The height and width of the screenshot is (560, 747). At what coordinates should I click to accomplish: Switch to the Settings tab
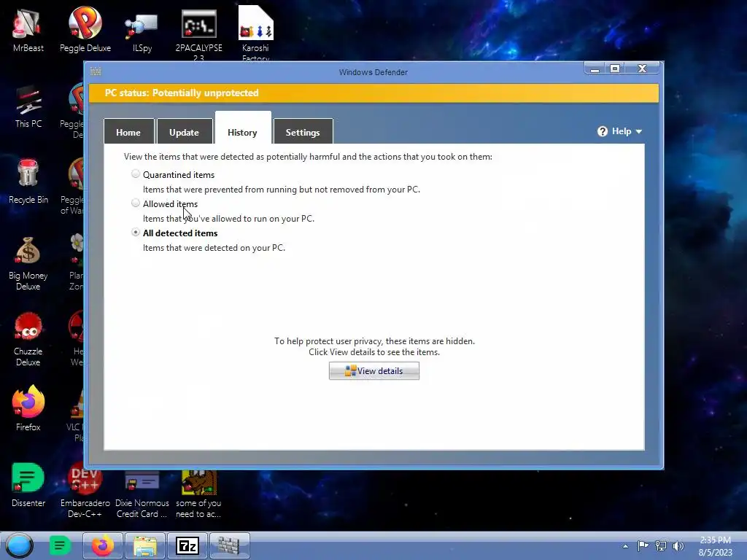303,131
